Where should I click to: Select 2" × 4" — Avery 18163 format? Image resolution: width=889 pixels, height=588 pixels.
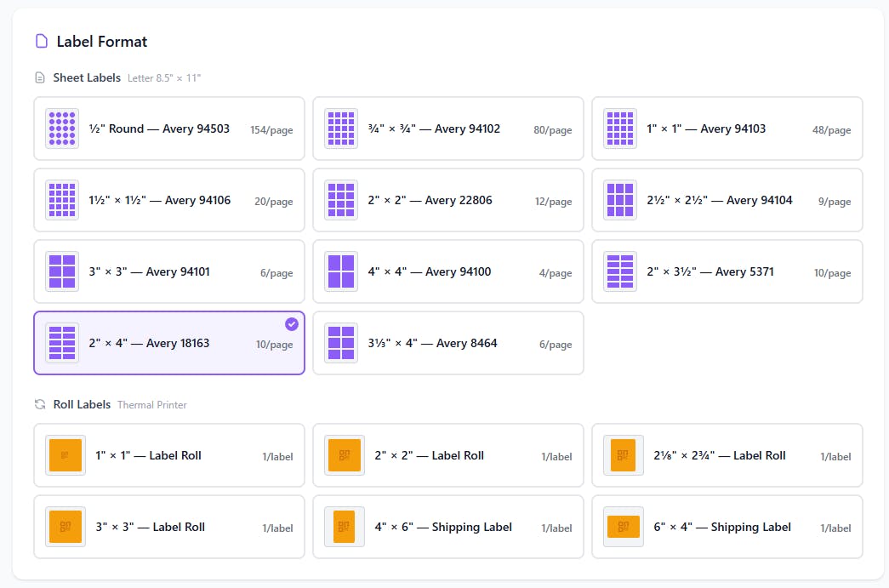(169, 343)
